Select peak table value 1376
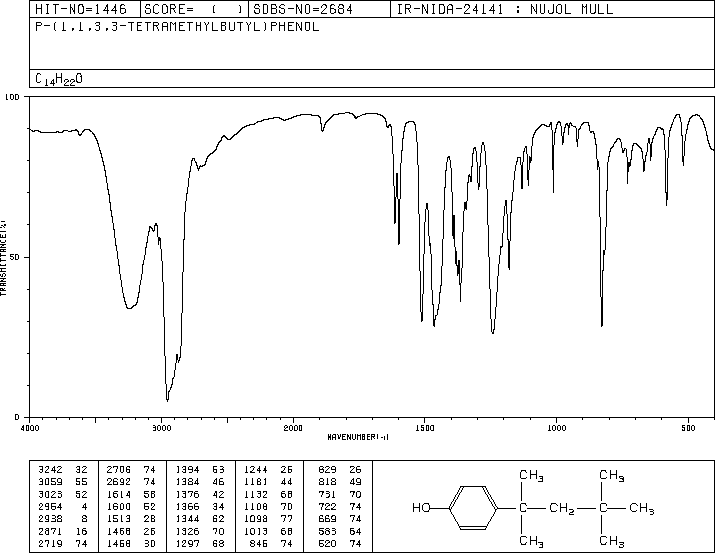 (187, 495)
